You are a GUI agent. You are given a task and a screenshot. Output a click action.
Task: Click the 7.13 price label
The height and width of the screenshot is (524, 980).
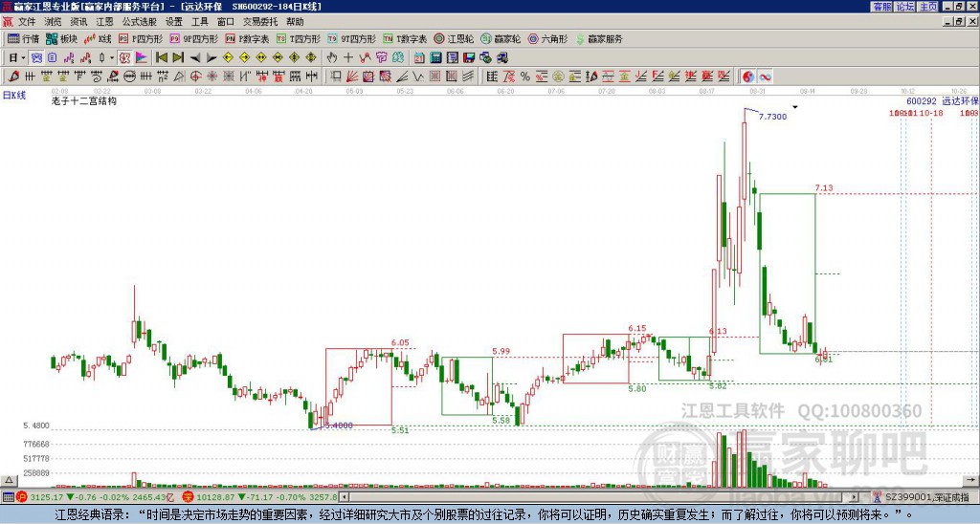click(x=824, y=187)
